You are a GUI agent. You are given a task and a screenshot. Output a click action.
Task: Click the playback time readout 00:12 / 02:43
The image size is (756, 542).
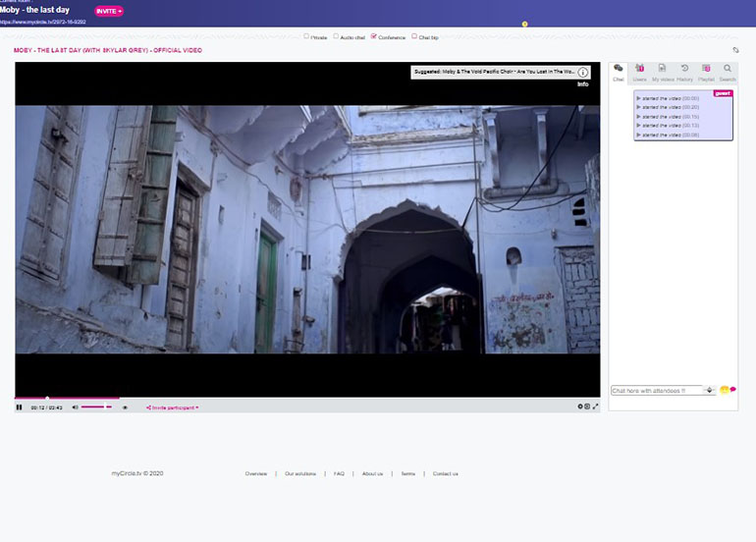(x=47, y=407)
